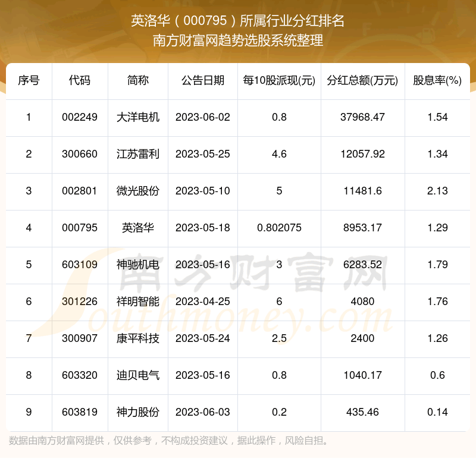Select the name 英洛华 in row 4
Screen dimensions: 476x471
(x=138, y=228)
